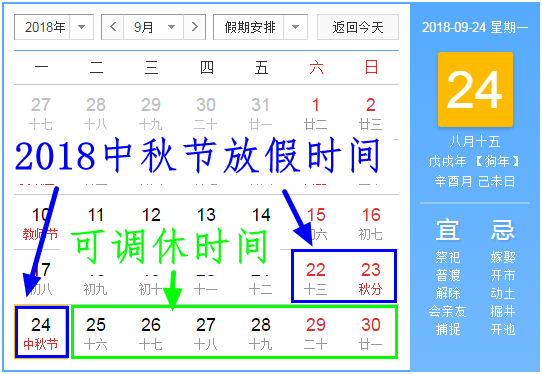542x374 pixels.
Task: Go to next month with right chevron
Action: point(195,27)
